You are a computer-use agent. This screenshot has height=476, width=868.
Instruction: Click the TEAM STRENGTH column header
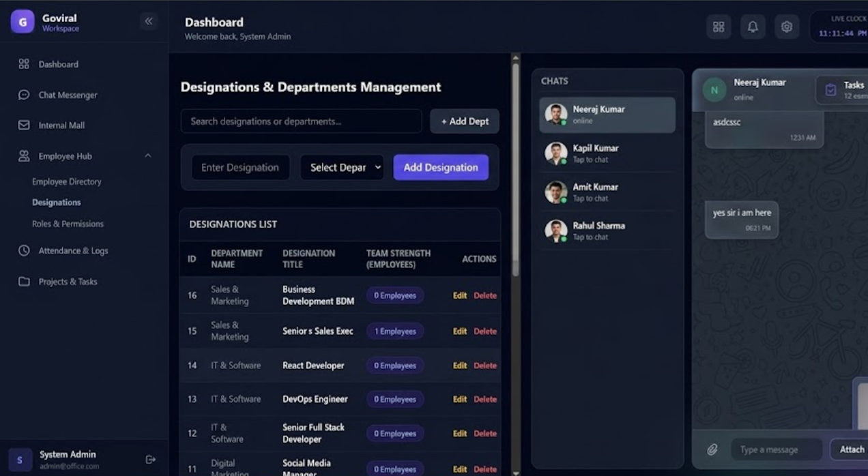(399, 258)
